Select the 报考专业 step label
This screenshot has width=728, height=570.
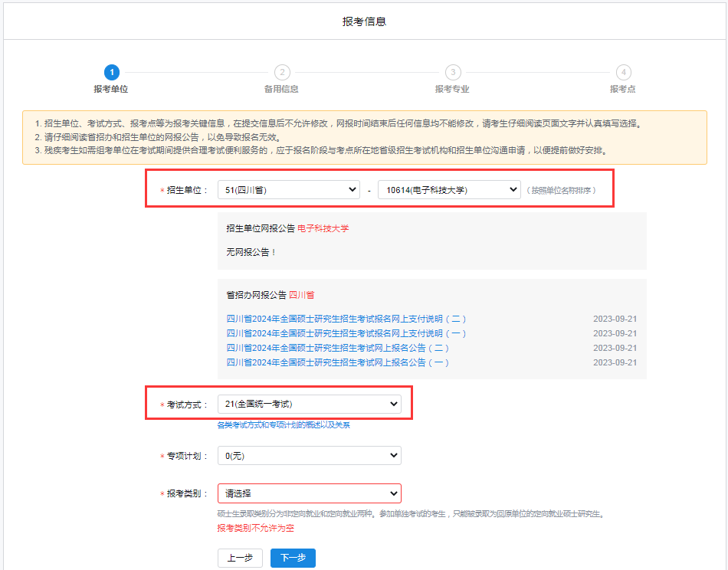(452, 89)
